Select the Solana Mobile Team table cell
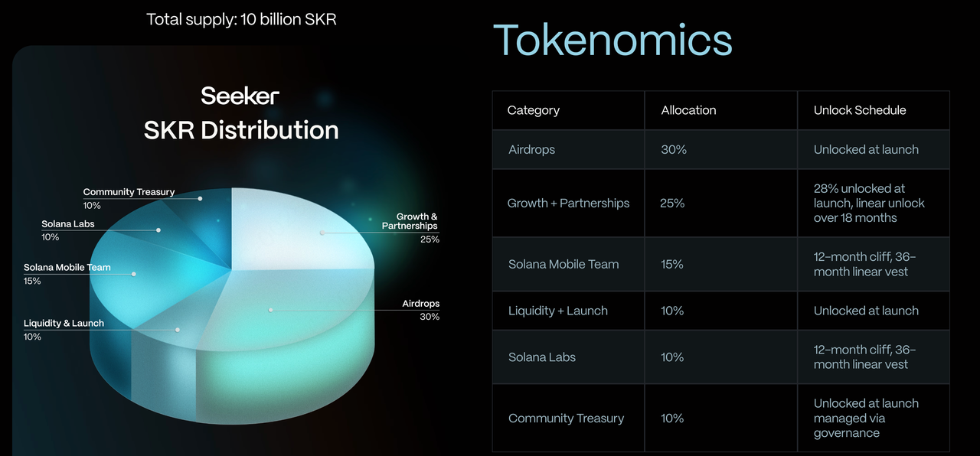This screenshot has height=456, width=980. click(x=563, y=265)
